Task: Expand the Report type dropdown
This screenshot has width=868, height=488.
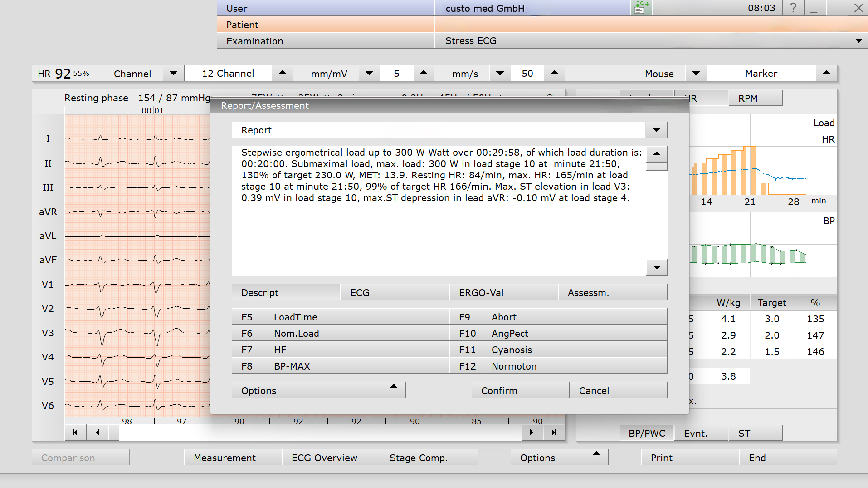Action: coord(656,130)
